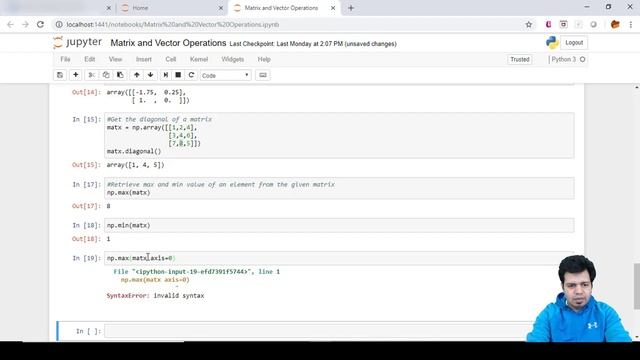Open the File menu

pyautogui.click(x=65, y=59)
